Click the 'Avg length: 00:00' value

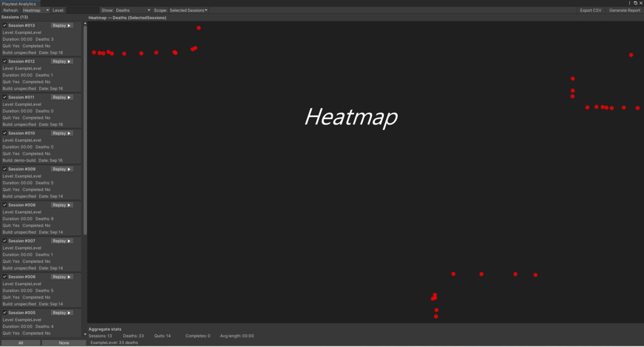click(237, 336)
